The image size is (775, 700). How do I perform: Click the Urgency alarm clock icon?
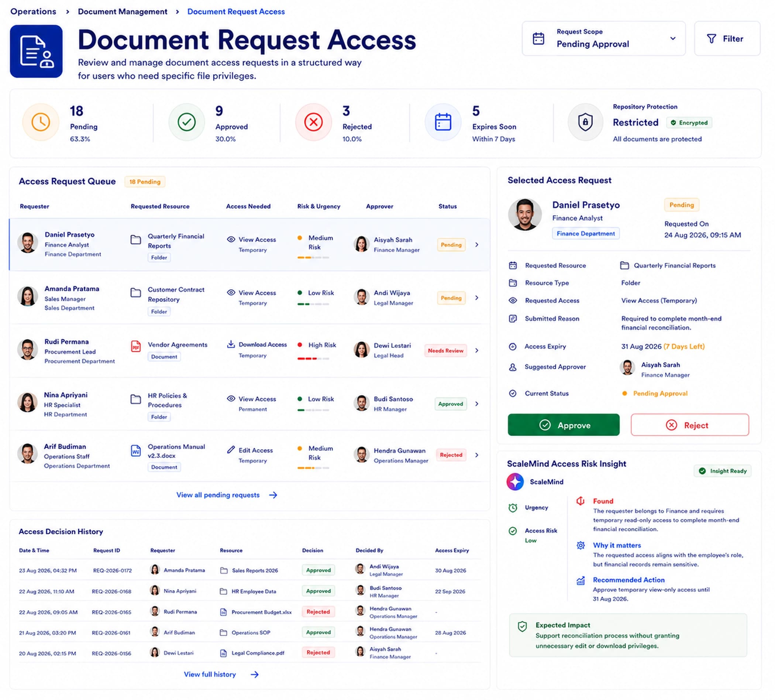point(513,508)
